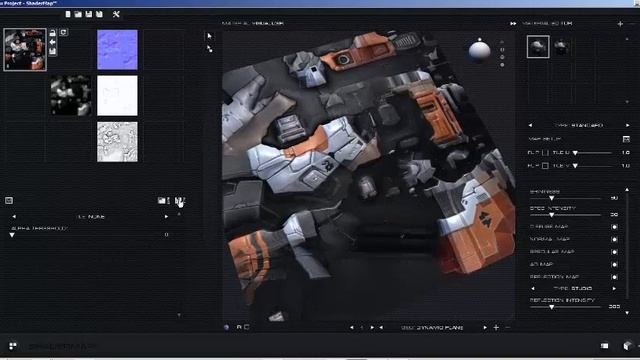Click the Tile U slider handle
The width and height of the screenshot is (640, 360).
575,153
